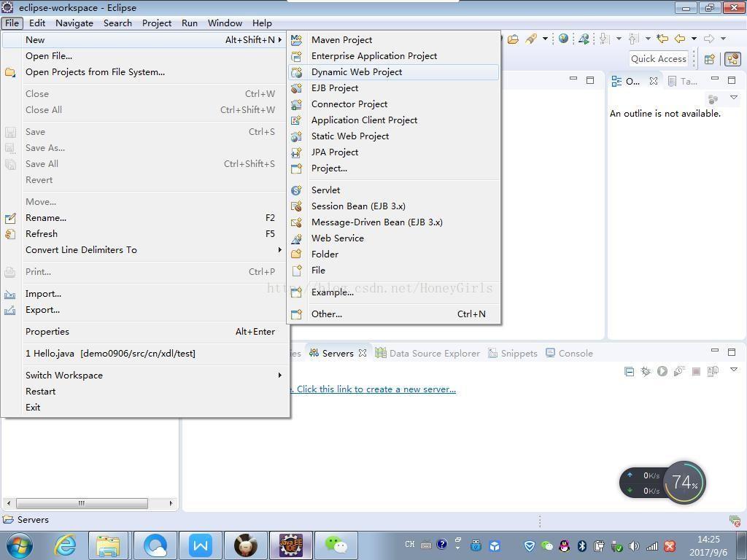Switch to the Data Source Explorer tab

point(434,354)
